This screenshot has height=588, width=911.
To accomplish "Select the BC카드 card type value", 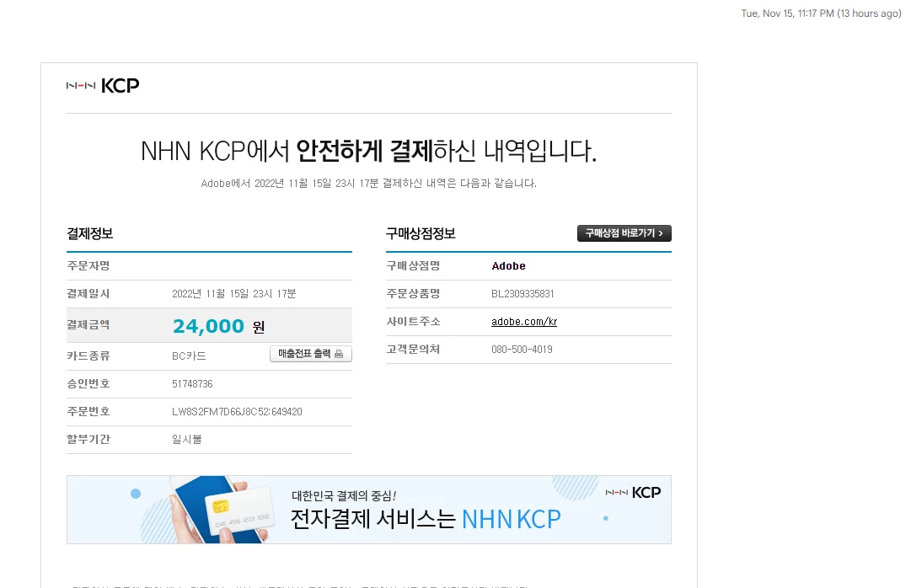I will coord(189,356).
